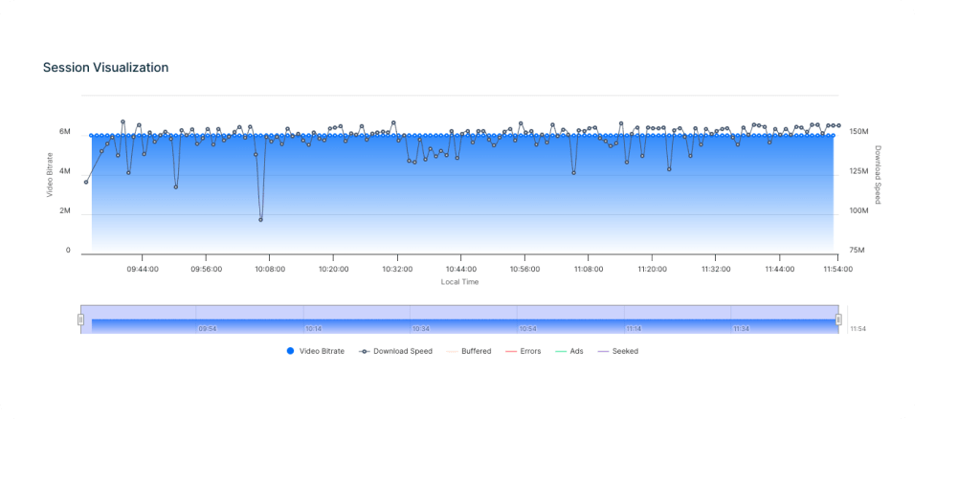The width and height of the screenshot is (980, 482).
Task: Click the Local Time axis title
Action: click(x=460, y=282)
